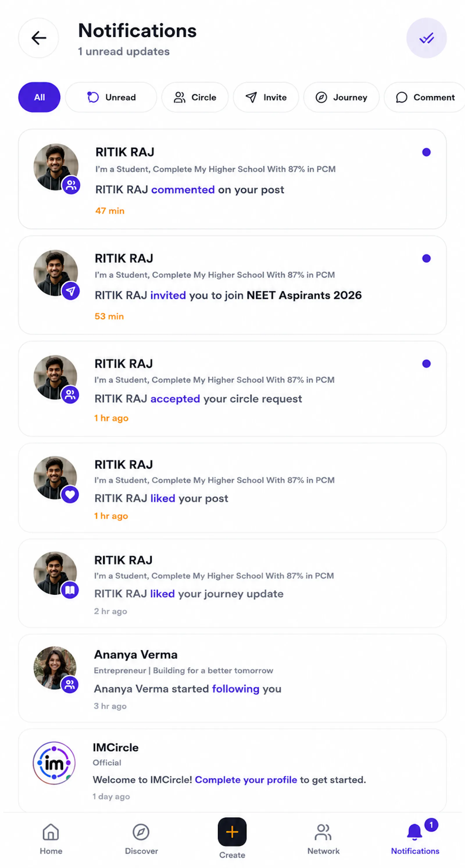This screenshot has height=868, width=465.
Task: Tap the back arrow button
Action: pyautogui.click(x=38, y=38)
